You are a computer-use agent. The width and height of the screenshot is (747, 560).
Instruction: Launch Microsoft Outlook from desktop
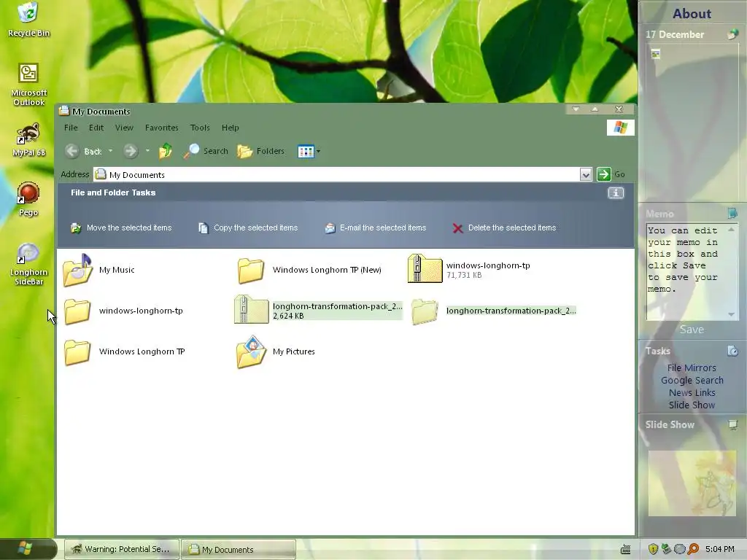pos(28,84)
